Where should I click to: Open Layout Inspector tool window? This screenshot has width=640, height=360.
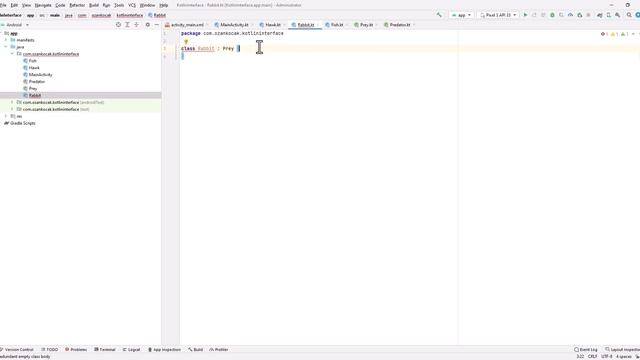point(622,349)
